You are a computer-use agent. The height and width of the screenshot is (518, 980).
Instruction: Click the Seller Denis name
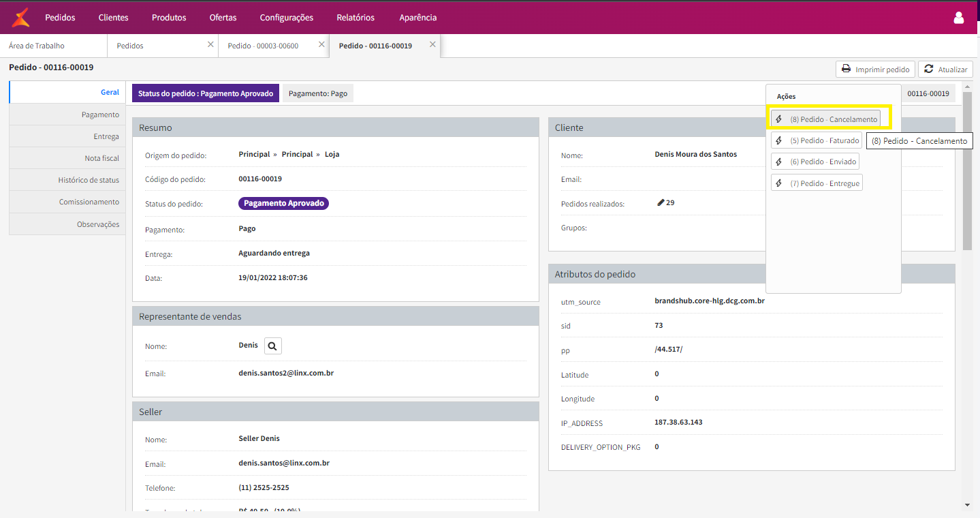pos(259,438)
